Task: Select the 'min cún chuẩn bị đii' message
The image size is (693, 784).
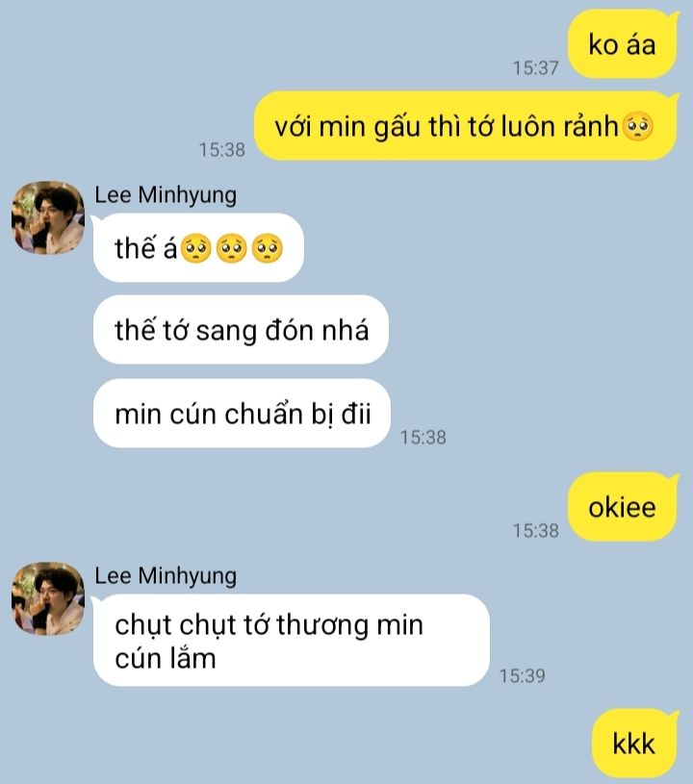Action: (242, 414)
